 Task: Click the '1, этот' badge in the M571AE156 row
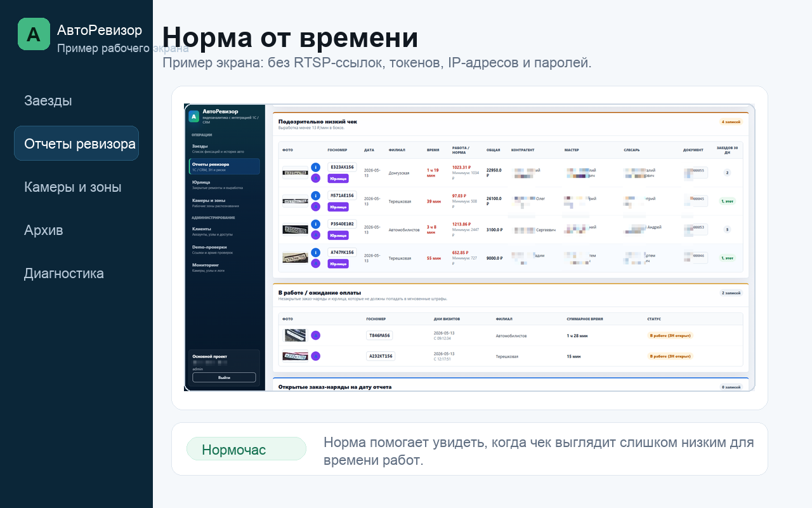(x=727, y=201)
